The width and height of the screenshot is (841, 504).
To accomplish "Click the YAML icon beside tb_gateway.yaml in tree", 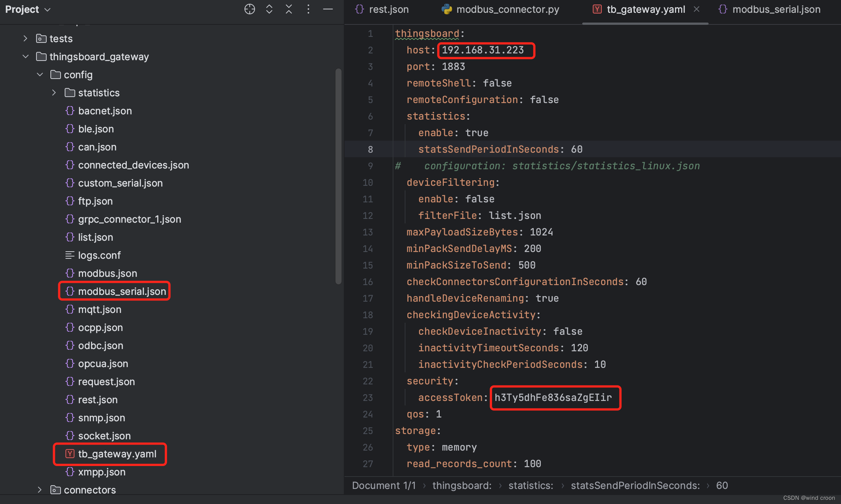I will point(70,454).
